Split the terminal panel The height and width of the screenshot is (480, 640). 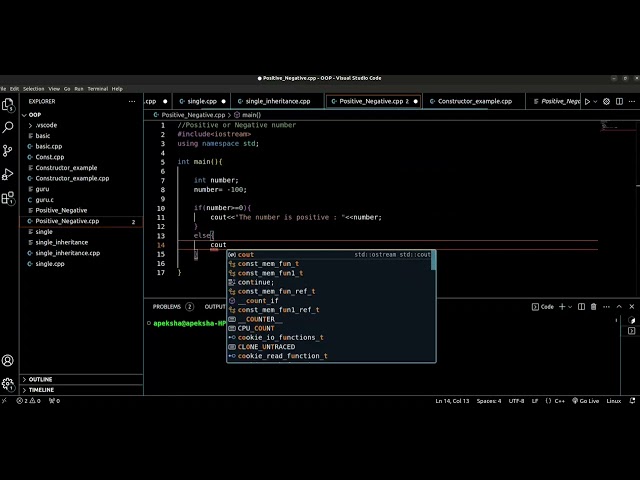tap(581, 307)
